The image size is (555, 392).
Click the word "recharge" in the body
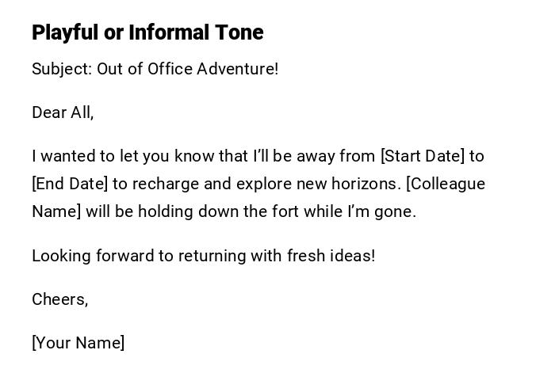click(166, 184)
